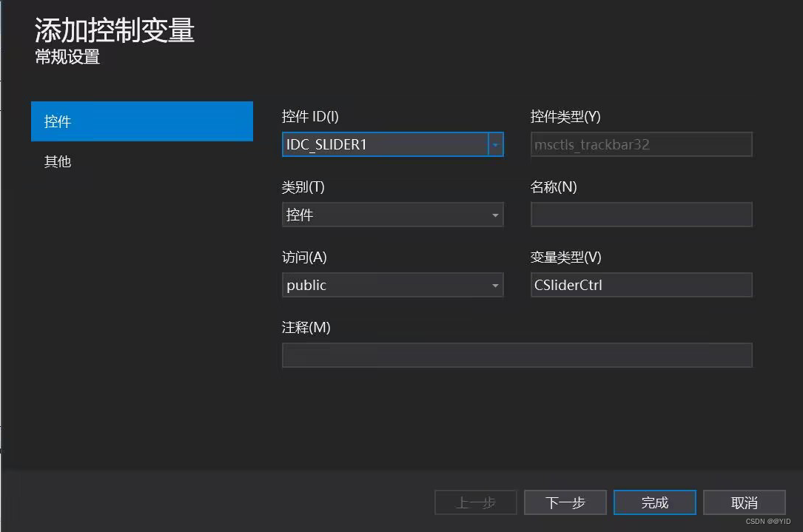
Task: Open the 控件 ID(I) dropdown arrow
Action: (495, 144)
